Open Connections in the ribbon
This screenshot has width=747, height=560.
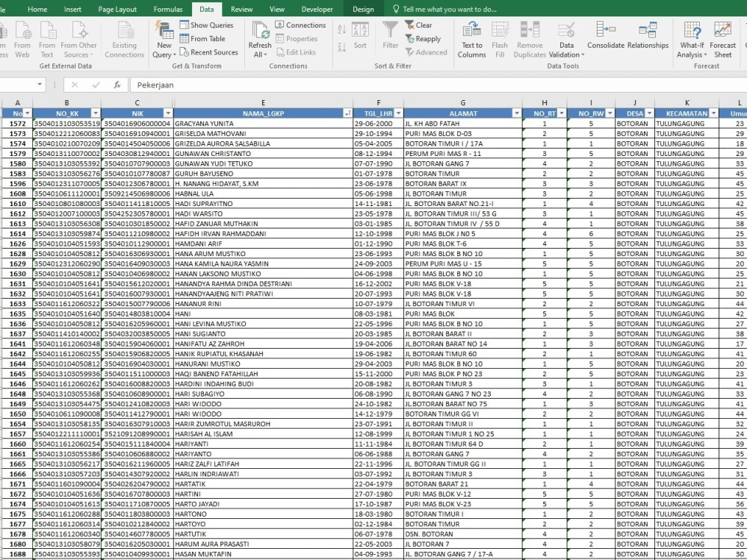300,25
